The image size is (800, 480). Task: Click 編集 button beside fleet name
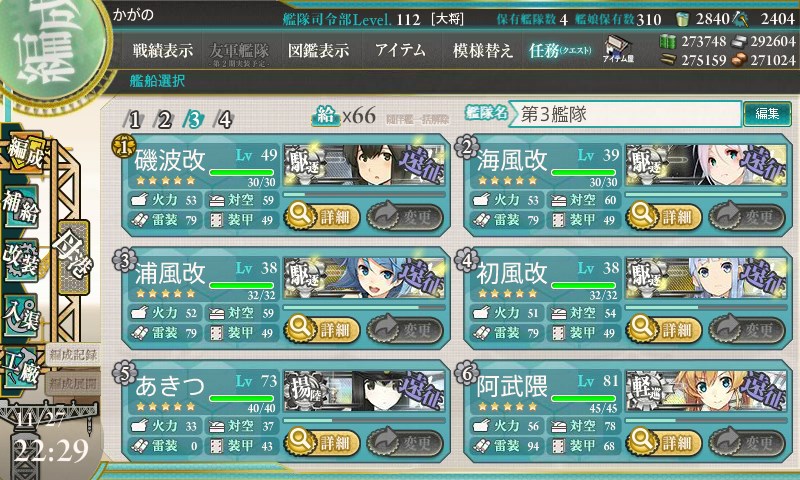767,114
